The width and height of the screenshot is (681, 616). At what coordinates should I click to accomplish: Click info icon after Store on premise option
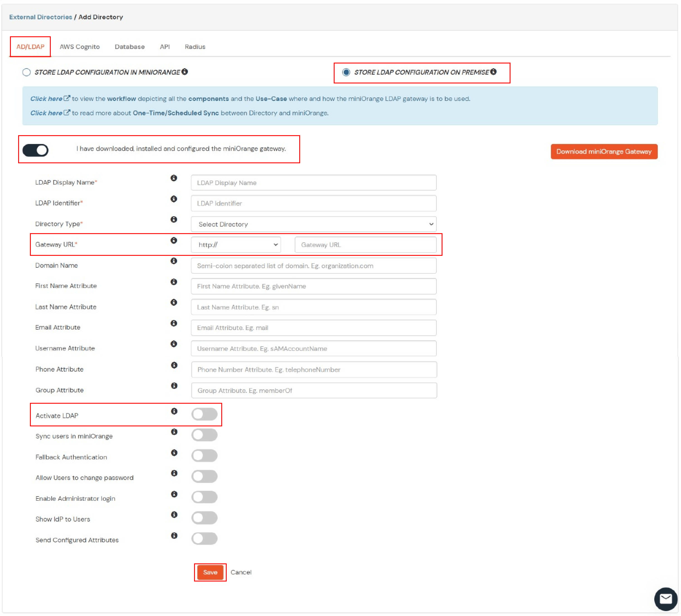coord(493,72)
